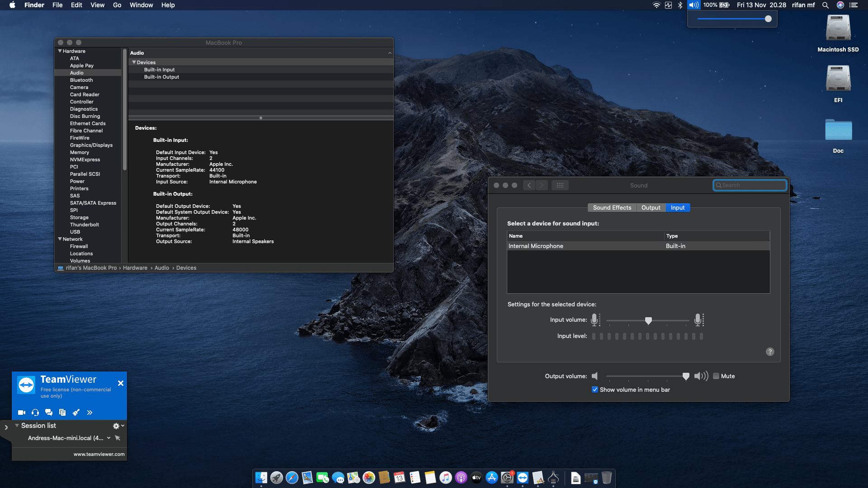Open the Go menu
The width and height of the screenshot is (868, 488).
tap(117, 5)
